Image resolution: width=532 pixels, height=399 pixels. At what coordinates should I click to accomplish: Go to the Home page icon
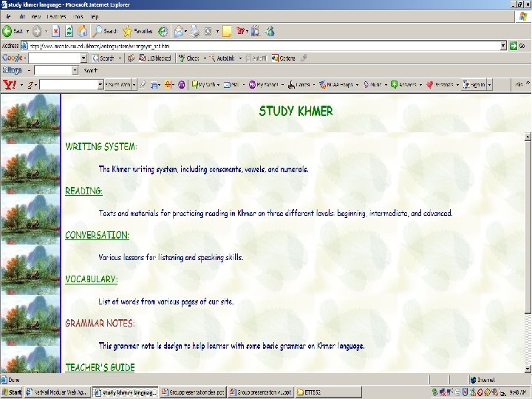83,31
